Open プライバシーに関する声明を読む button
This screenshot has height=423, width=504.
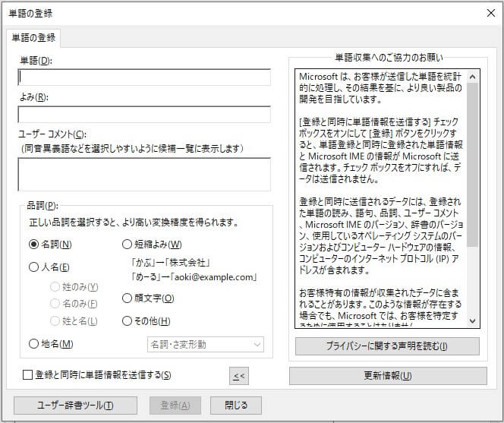pos(387,346)
